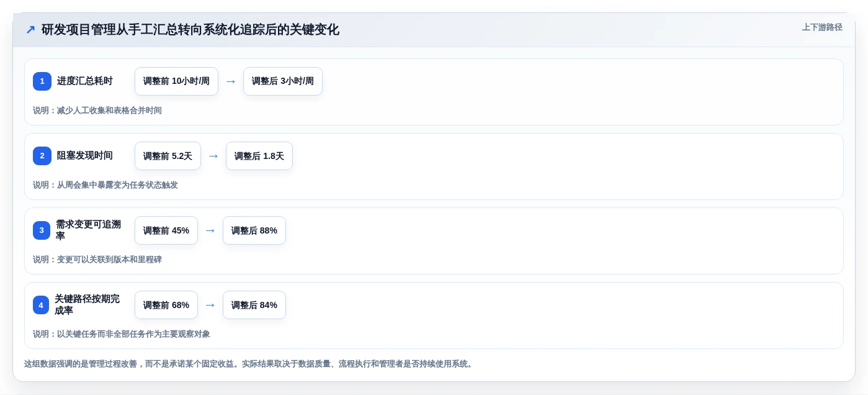Viewport: 868px width, 395px height.
Task: Click the 上下游路径 label in the header
Action: [x=822, y=27]
